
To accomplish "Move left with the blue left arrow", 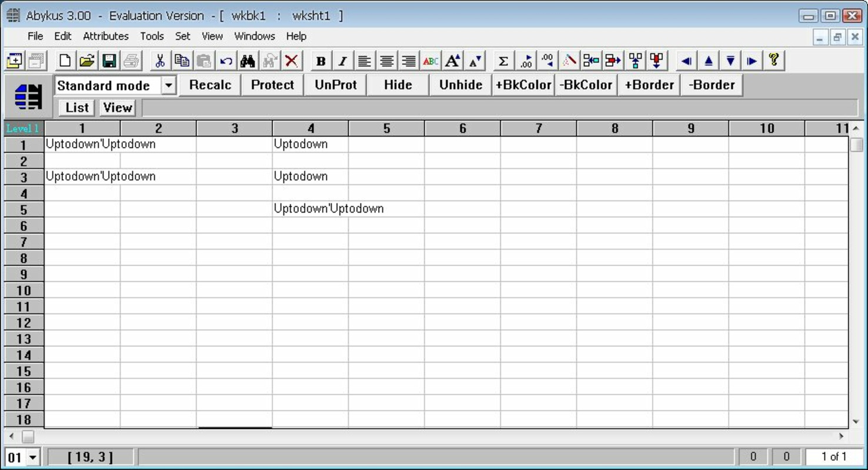I will (x=686, y=61).
